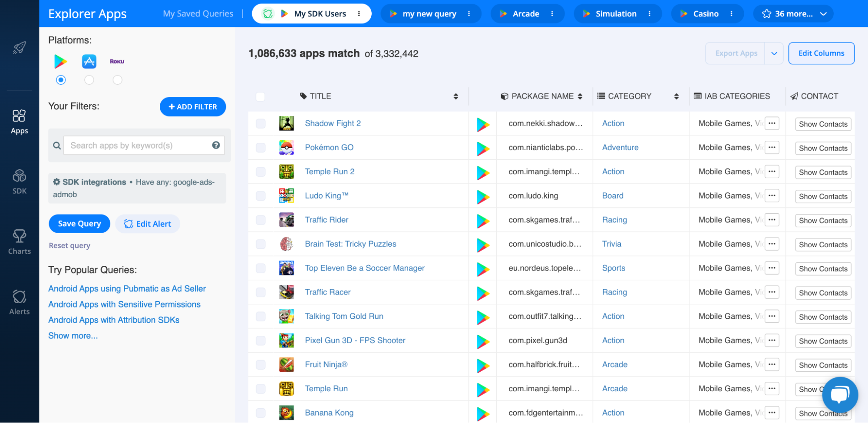Click the com.pixel.gun3d package name
The width and height of the screenshot is (868, 423).
538,340
